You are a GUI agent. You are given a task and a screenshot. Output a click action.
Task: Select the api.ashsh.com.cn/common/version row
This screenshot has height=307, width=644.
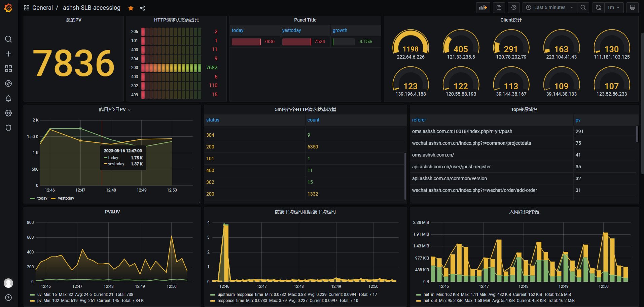pyautogui.click(x=523, y=178)
